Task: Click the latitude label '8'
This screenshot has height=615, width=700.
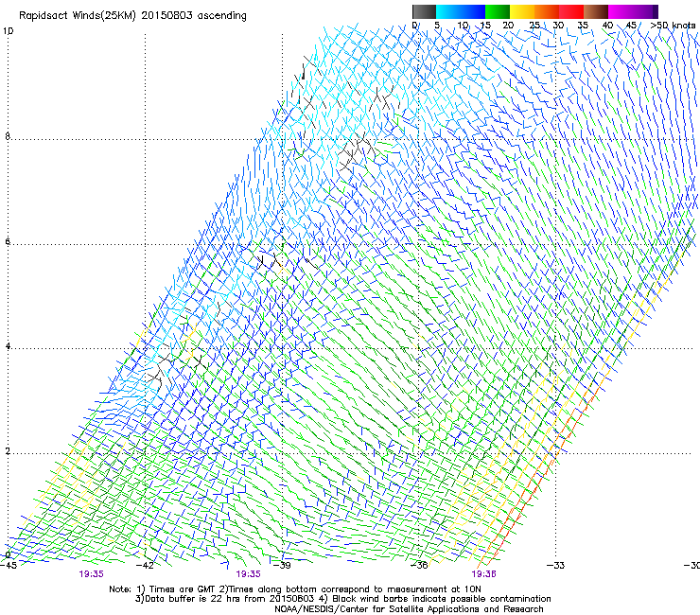Action: coord(8,136)
